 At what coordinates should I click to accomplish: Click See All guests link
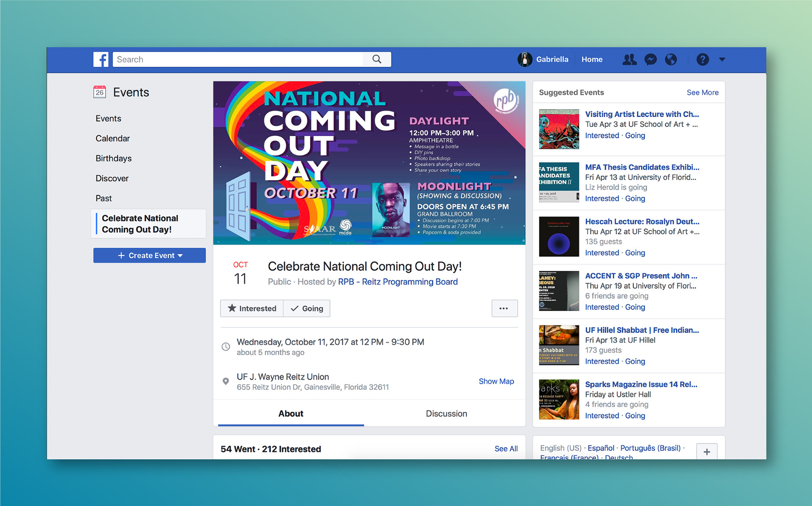[506, 449]
